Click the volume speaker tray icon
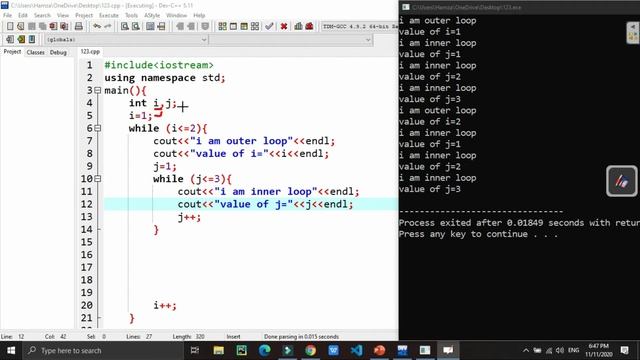 click(x=560, y=350)
